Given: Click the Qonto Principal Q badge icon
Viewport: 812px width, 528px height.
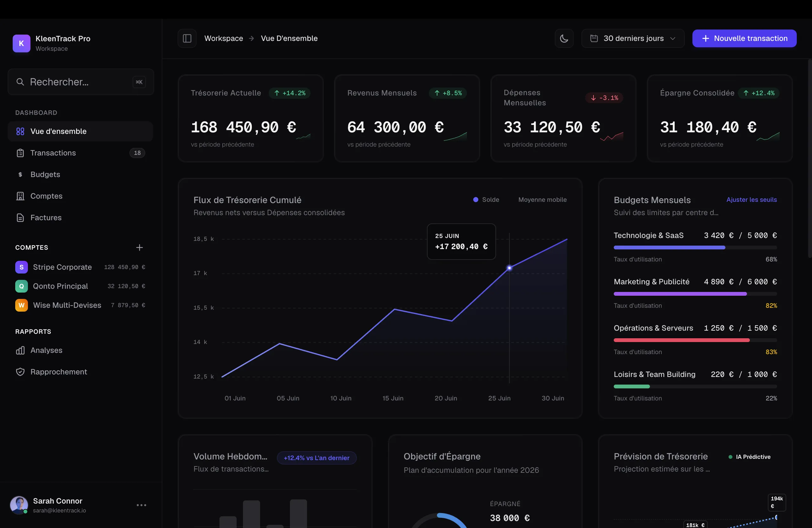Looking at the screenshot, I should click(22, 286).
